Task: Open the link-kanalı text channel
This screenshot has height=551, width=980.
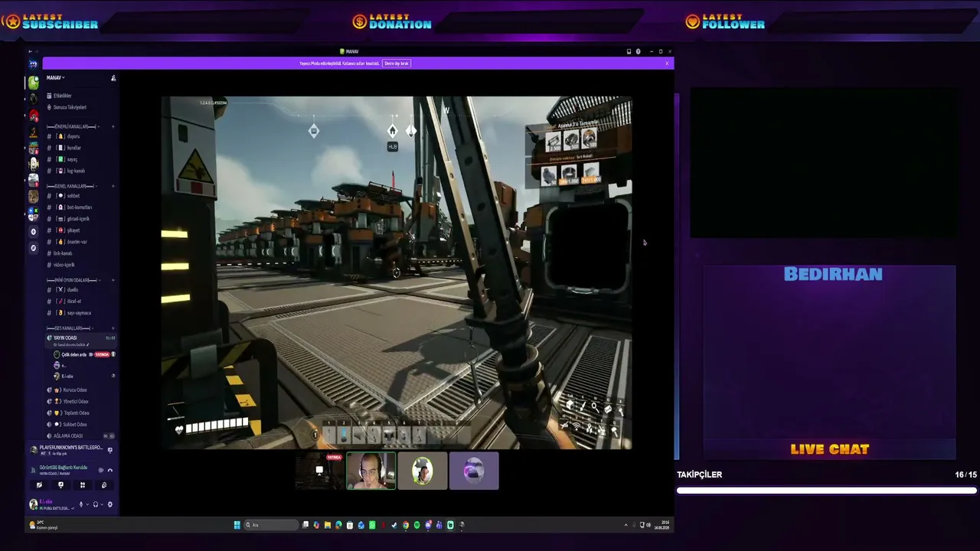Action: pos(80,253)
